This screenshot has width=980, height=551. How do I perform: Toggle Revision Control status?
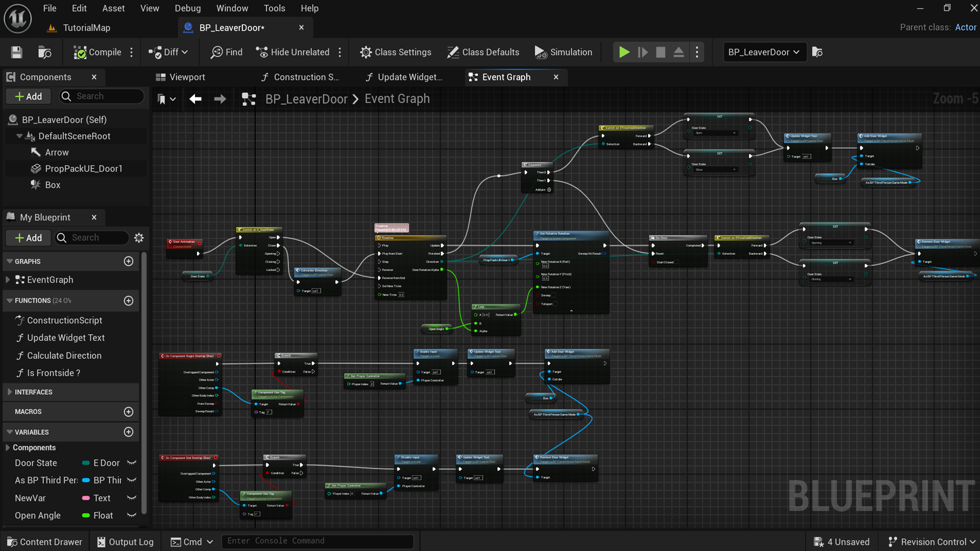[931, 541]
